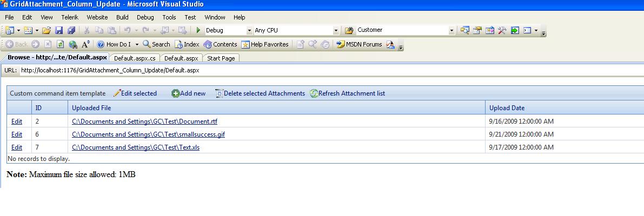The image size is (644, 216).
Task: Open the Website menu
Action: [x=97, y=17]
